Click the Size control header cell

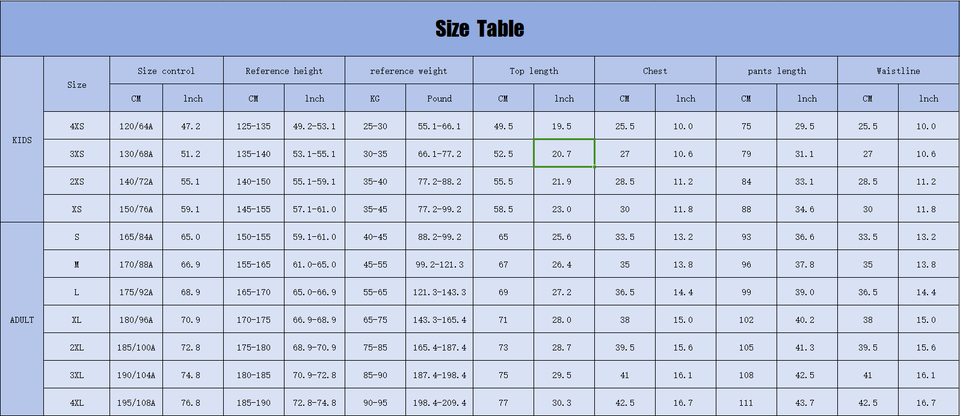166,71
